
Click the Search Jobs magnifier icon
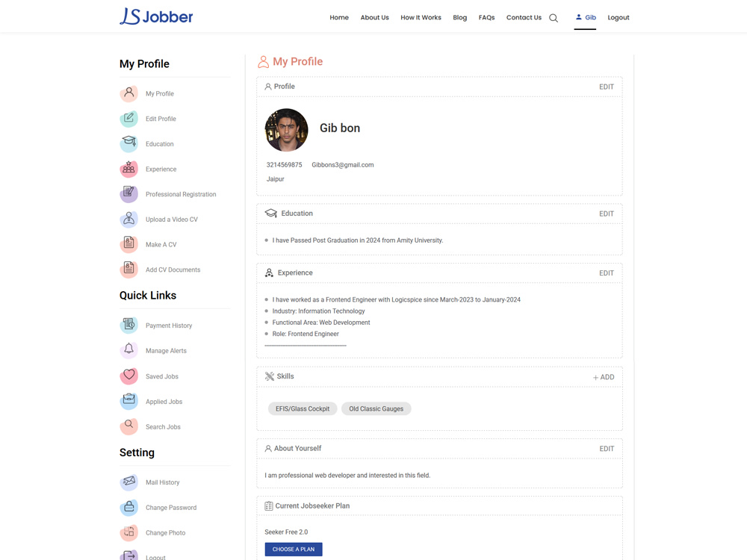coord(128,426)
